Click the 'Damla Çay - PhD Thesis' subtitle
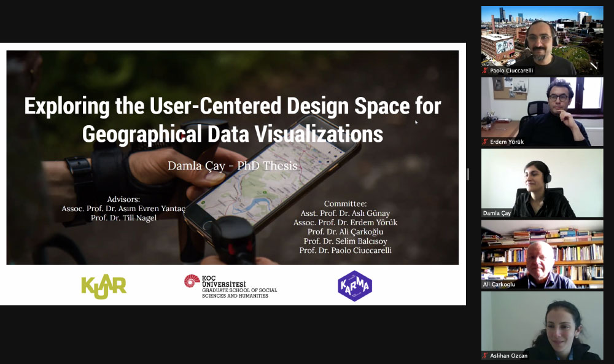614x364 pixels. (232, 165)
